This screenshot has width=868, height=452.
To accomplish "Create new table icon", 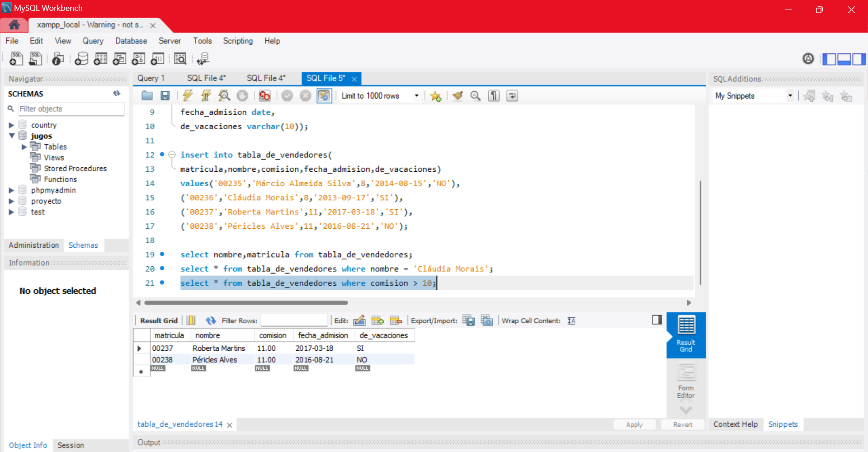I will [x=100, y=58].
